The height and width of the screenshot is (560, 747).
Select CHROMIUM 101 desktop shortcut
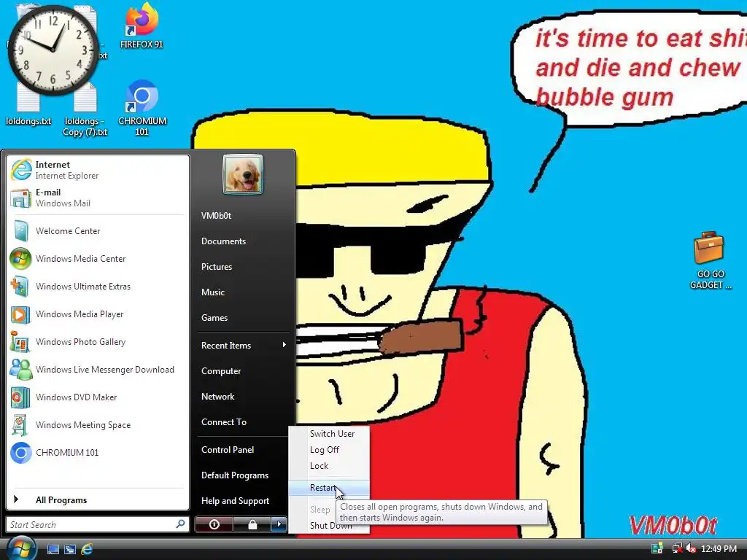(x=142, y=109)
